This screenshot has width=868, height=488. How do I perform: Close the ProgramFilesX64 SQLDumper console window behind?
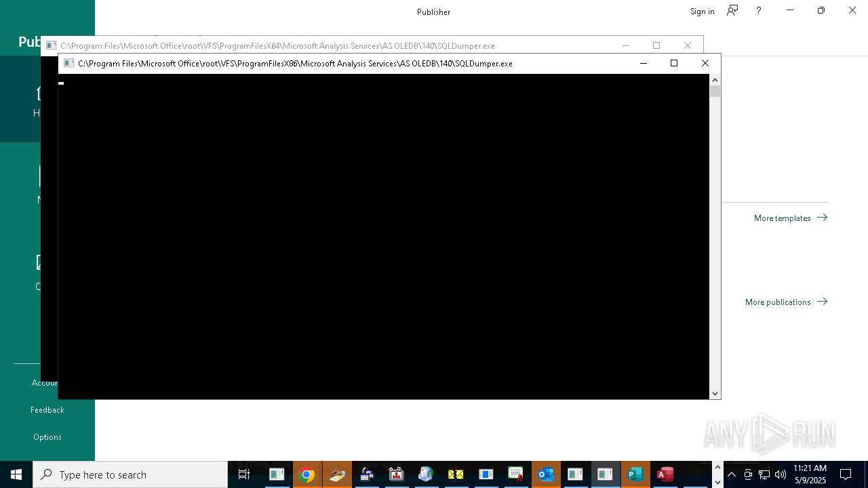[688, 45]
